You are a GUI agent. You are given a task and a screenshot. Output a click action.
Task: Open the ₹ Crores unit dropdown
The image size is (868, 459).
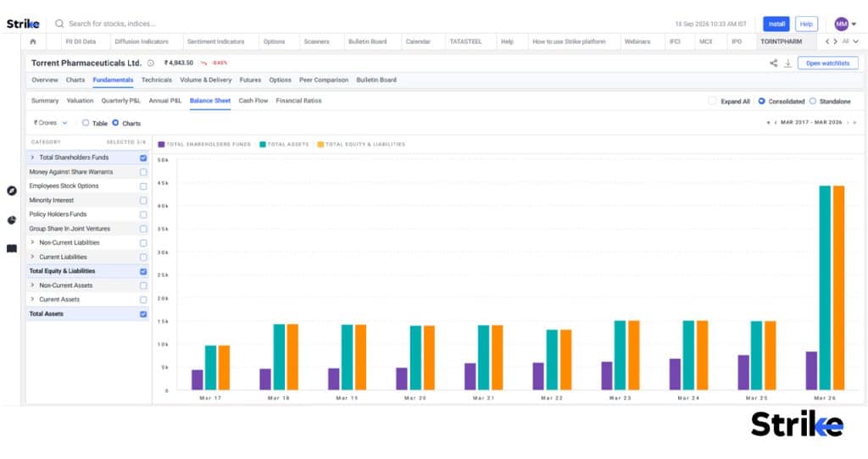coord(50,123)
